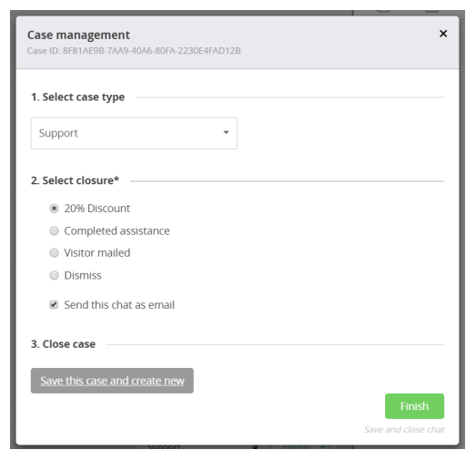Click the Close case heading

[x=63, y=344]
